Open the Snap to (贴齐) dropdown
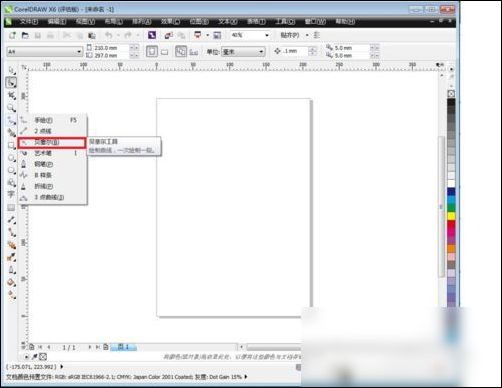 [x=307, y=35]
